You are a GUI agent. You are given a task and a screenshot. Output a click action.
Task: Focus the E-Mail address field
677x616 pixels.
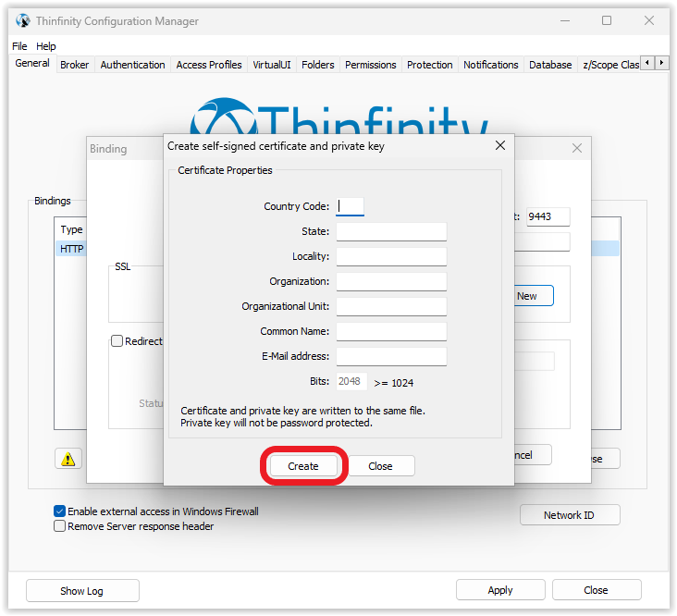(391, 357)
